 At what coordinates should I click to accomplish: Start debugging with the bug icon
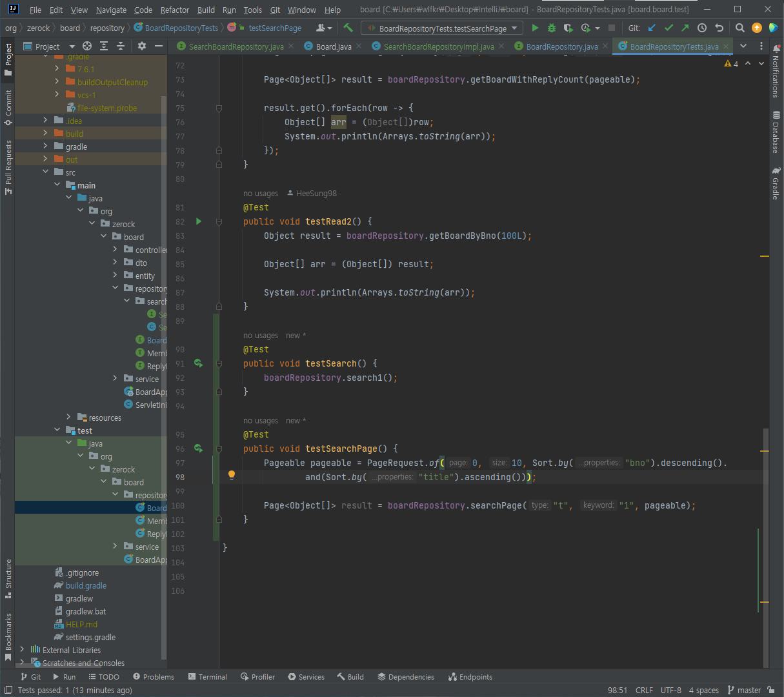(x=552, y=28)
